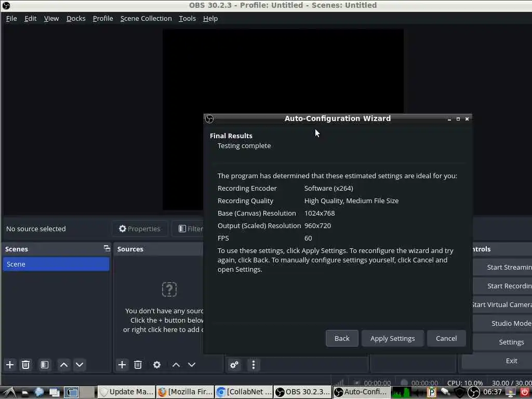Open the audio mixer three-dot menu
This screenshot has width=532, height=399.
(x=253, y=365)
